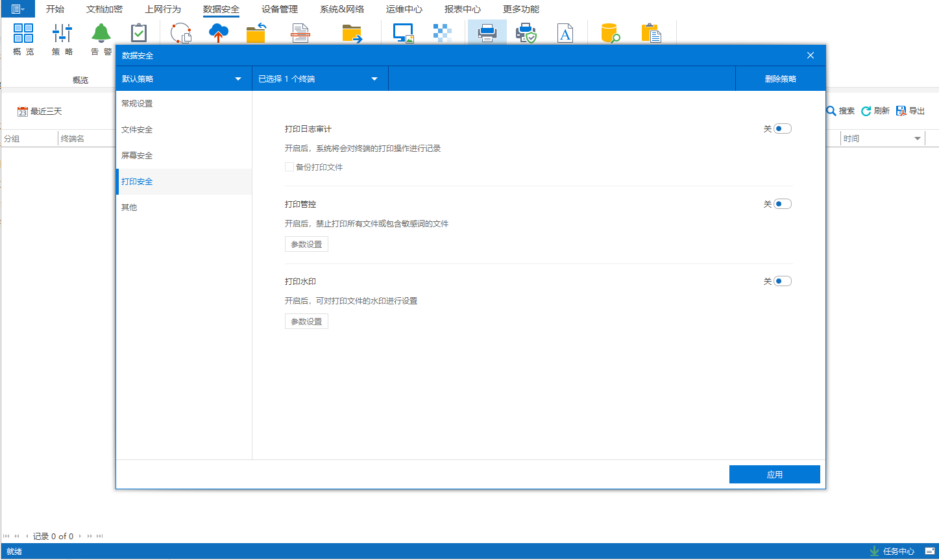Click the 刷新 refresh icon
Screen dimensions: 939x560
(866, 112)
